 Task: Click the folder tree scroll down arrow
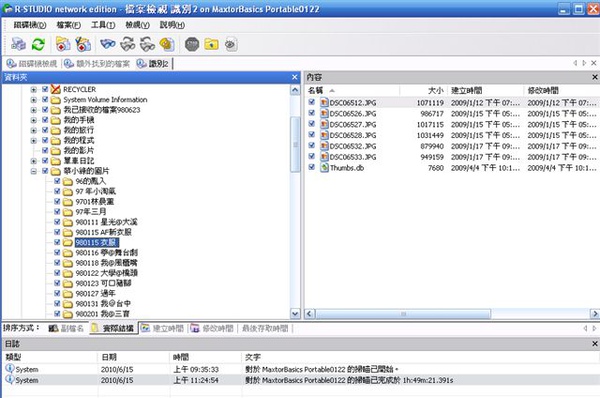(x=295, y=313)
